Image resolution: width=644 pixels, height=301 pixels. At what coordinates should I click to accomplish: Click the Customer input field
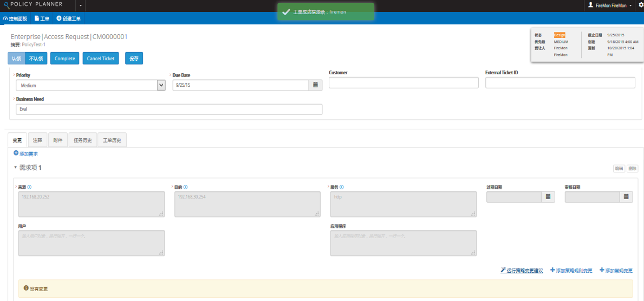(x=404, y=82)
